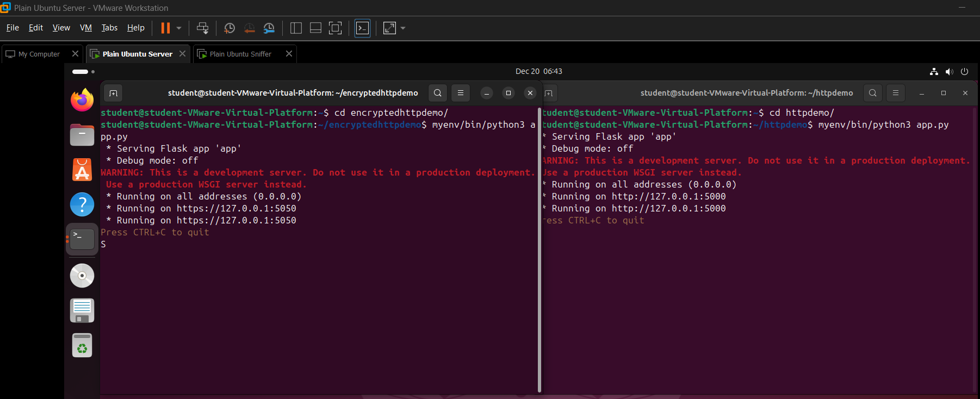This screenshot has height=399, width=980.
Task: Launch Firefox from the Ubuntu dock
Action: tap(82, 100)
